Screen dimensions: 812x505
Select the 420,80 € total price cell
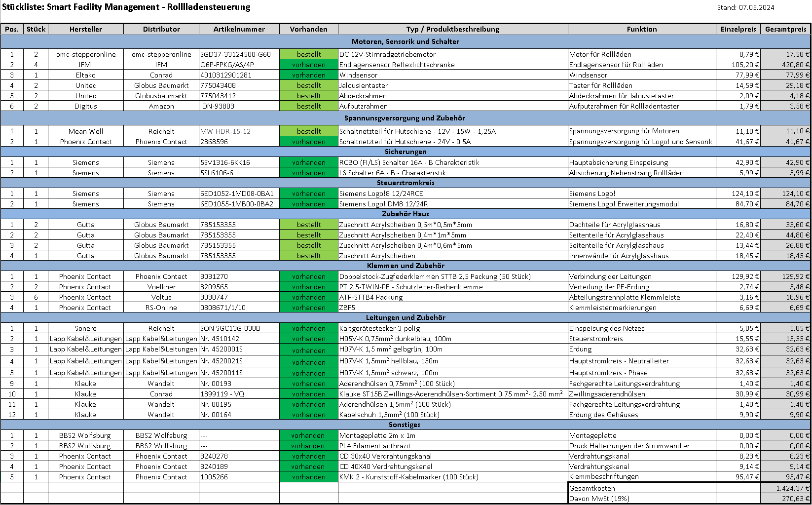[x=785, y=65]
